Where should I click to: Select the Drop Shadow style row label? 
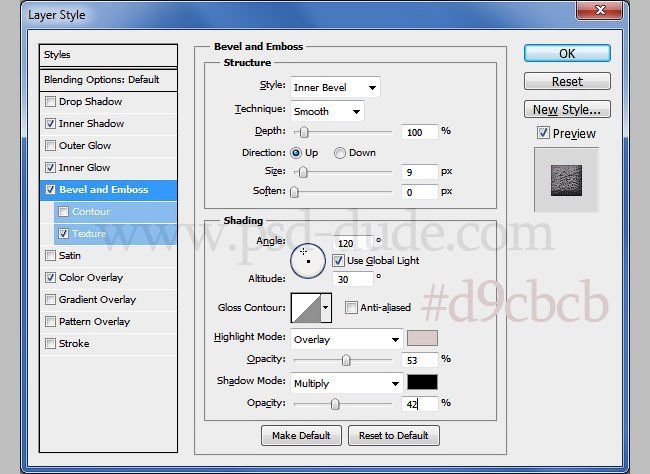click(x=90, y=102)
